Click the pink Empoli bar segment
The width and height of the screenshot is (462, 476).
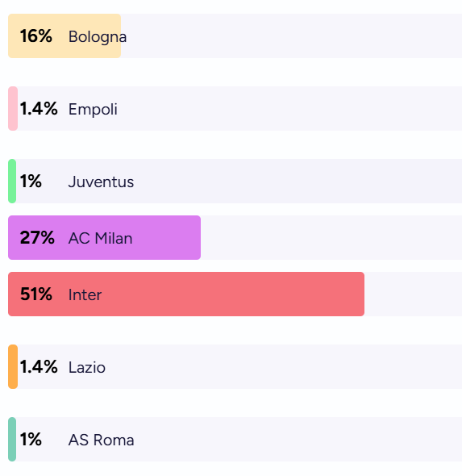[13, 108]
